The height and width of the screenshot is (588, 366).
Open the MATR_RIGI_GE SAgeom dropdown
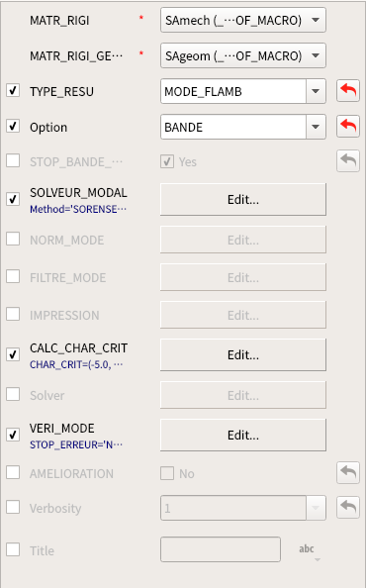(x=243, y=55)
